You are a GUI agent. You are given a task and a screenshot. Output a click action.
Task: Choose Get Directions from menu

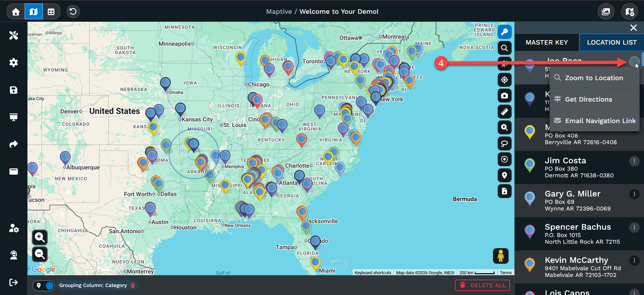click(x=594, y=99)
